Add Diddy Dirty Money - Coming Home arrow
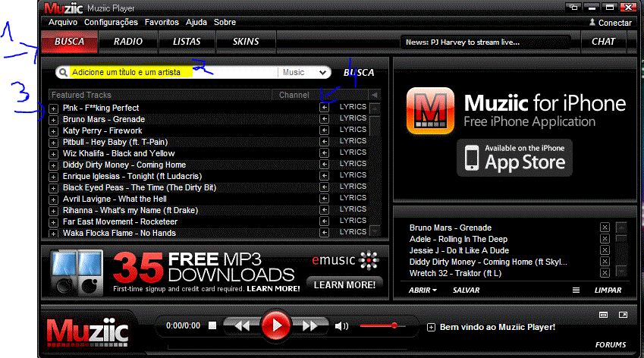The height and width of the screenshot is (358, 644). click(x=325, y=165)
